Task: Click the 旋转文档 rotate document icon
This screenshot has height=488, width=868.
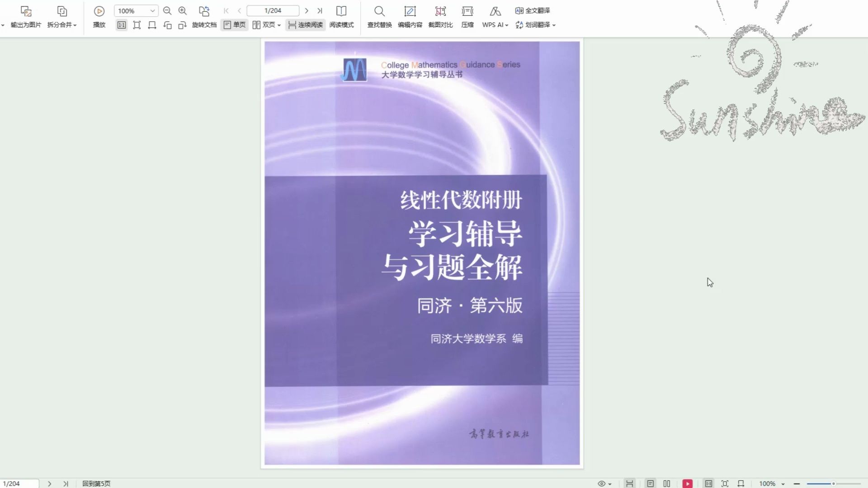Action: pos(204,11)
